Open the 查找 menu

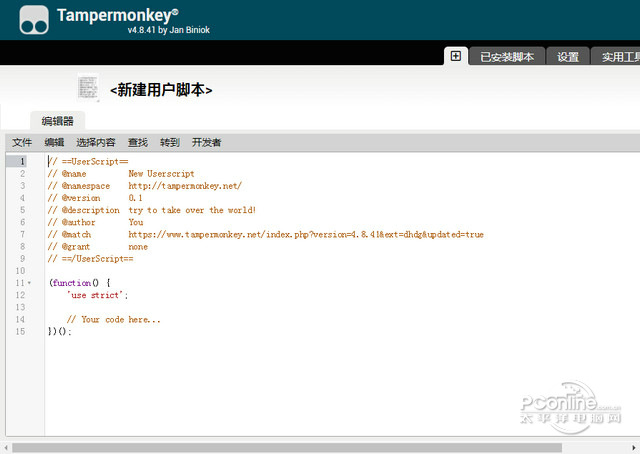pos(138,142)
